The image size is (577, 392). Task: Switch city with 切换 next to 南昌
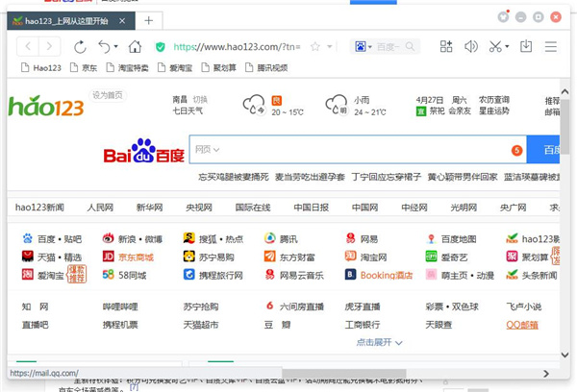tap(200, 100)
